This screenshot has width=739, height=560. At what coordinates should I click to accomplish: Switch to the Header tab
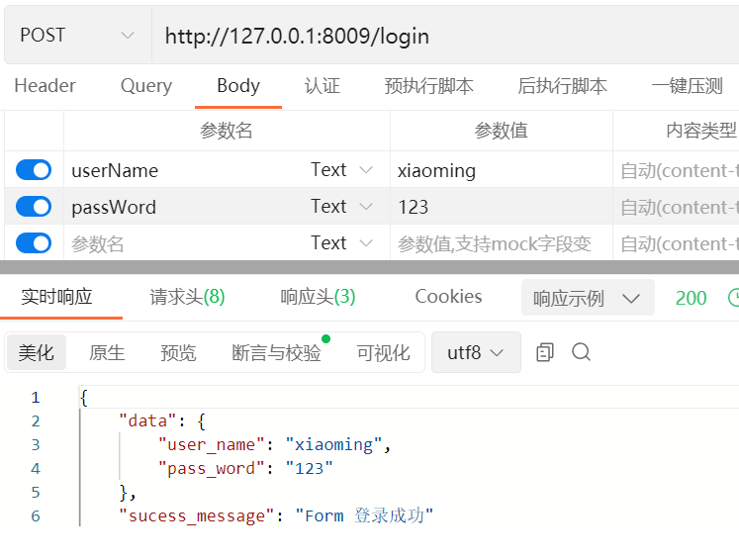(45, 86)
